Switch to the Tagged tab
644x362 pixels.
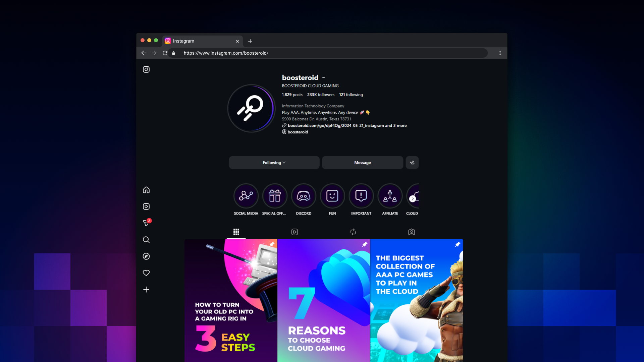412,232
